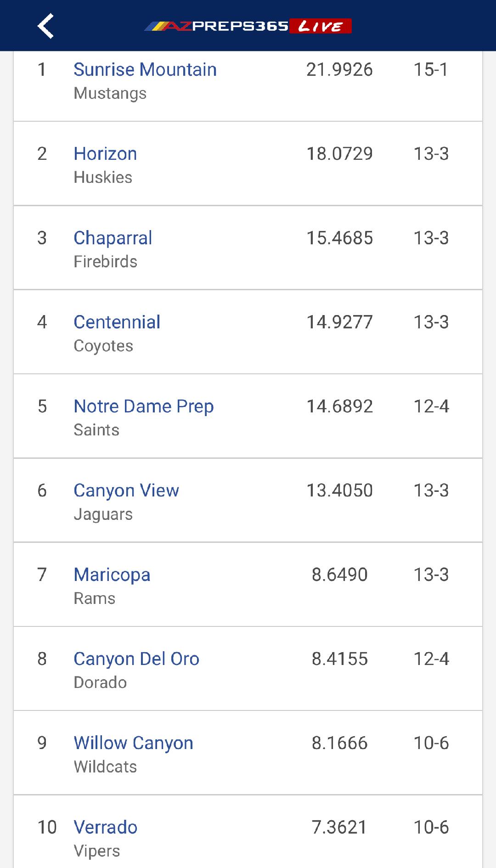Tap Maricopa's 8.6490 rating value

click(339, 575)
